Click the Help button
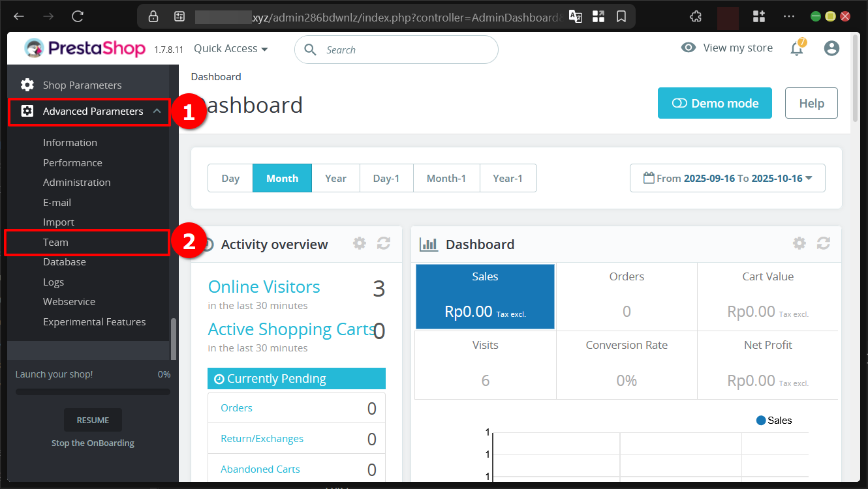The width and height of the screenshot is (868, 489). point(811,103)
